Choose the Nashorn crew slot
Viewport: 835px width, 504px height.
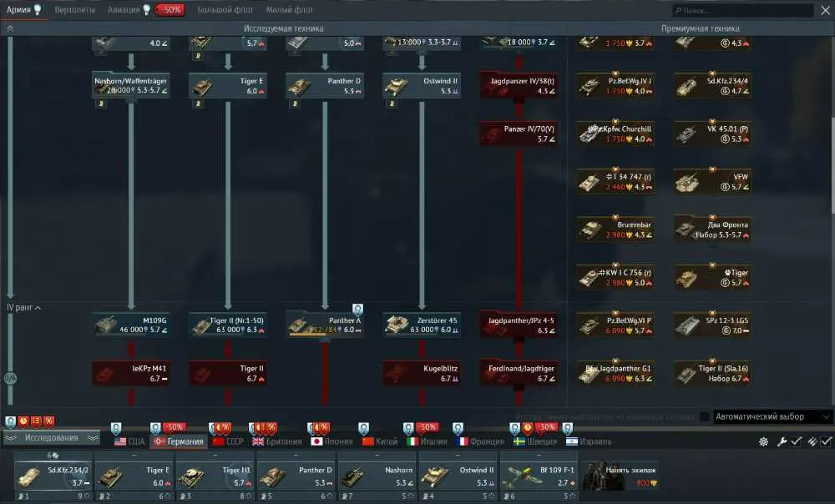[x=377, y=476]
